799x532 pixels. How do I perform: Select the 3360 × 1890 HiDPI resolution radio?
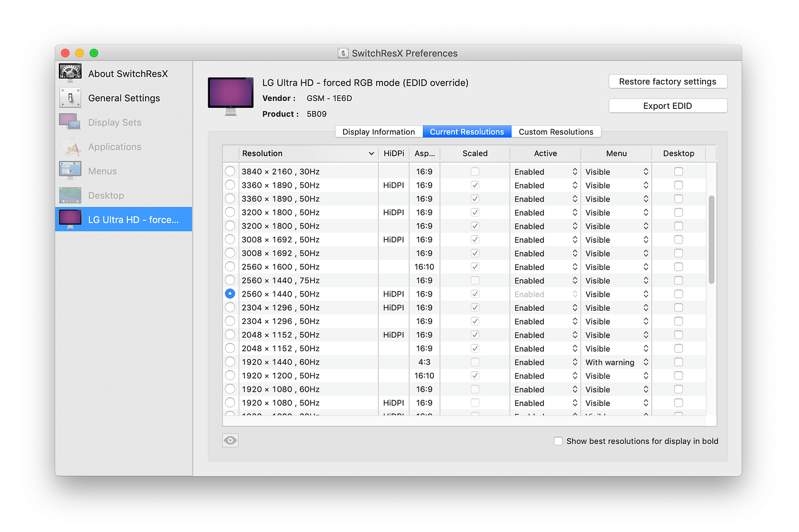[x=230, y=185]
